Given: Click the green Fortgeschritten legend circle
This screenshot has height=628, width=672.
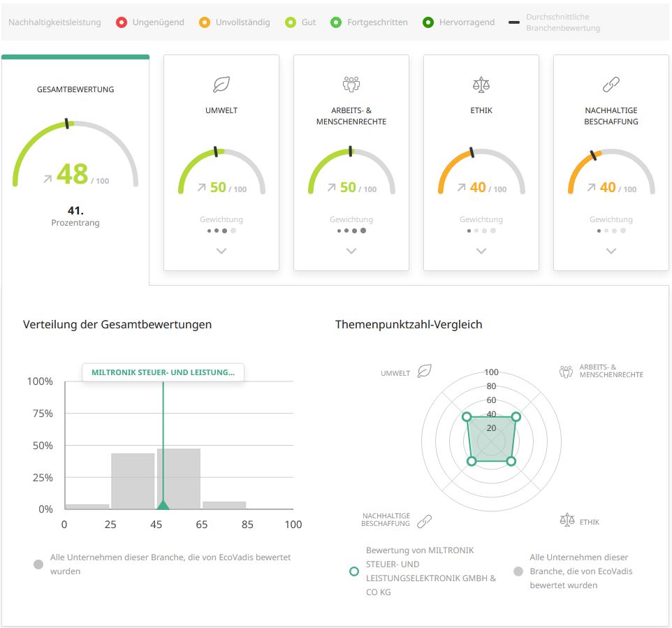Looking at the screenshot, I should point(336,22).
